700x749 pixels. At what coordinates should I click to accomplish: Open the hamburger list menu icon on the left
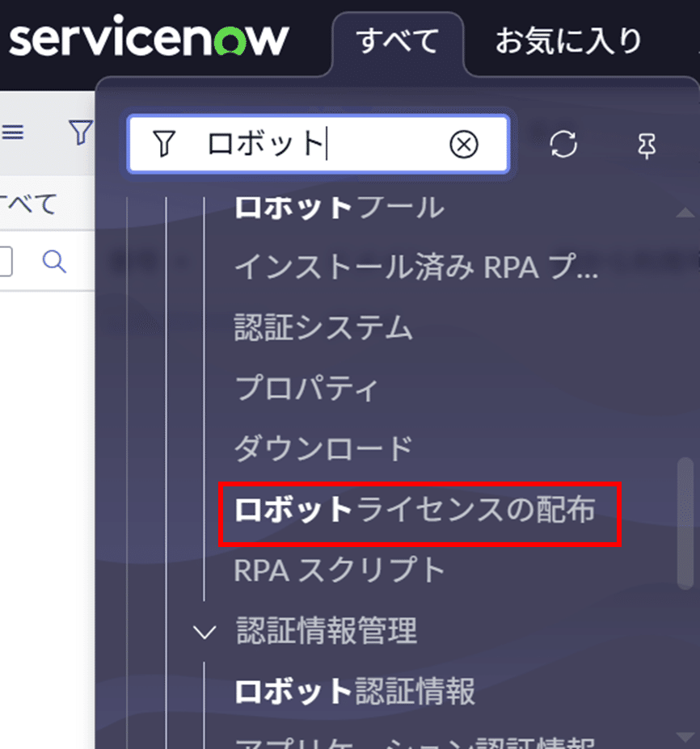(13, 133)
